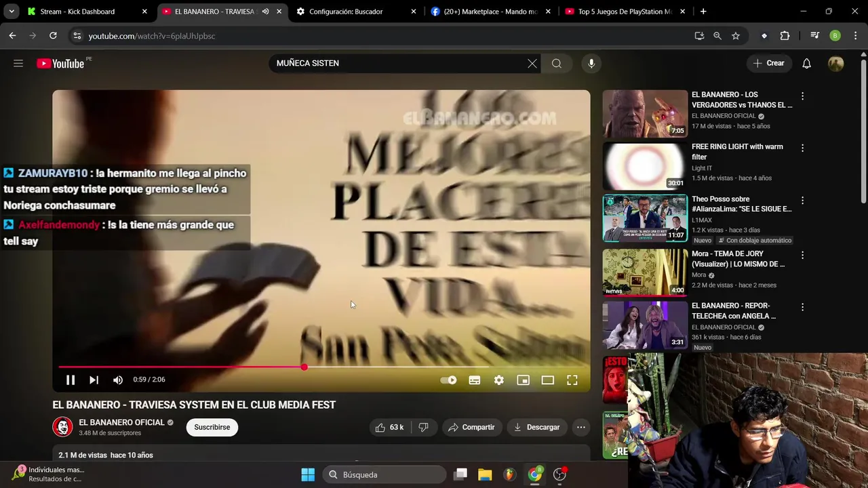Open the FREE RING LIGHT thumbnail

point(645,166)
